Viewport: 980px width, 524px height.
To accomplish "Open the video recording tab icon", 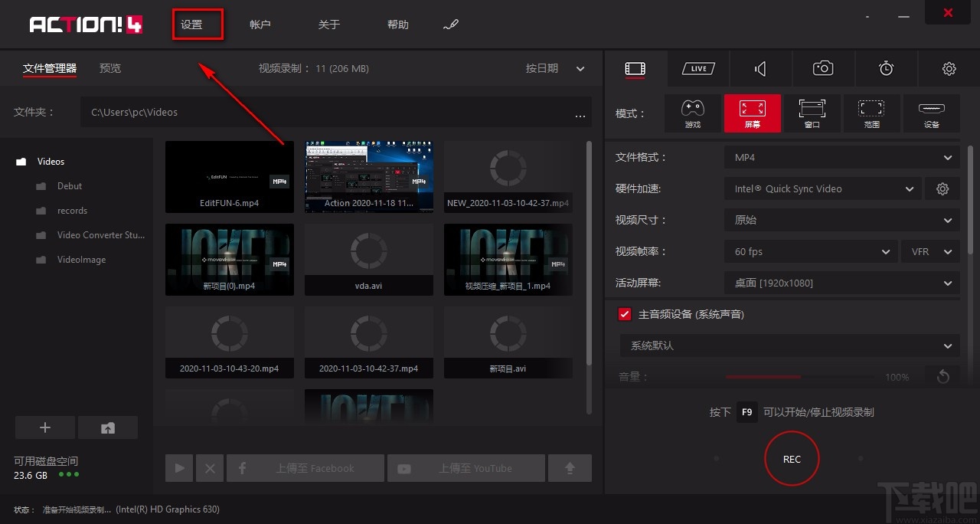I will 635,69.
